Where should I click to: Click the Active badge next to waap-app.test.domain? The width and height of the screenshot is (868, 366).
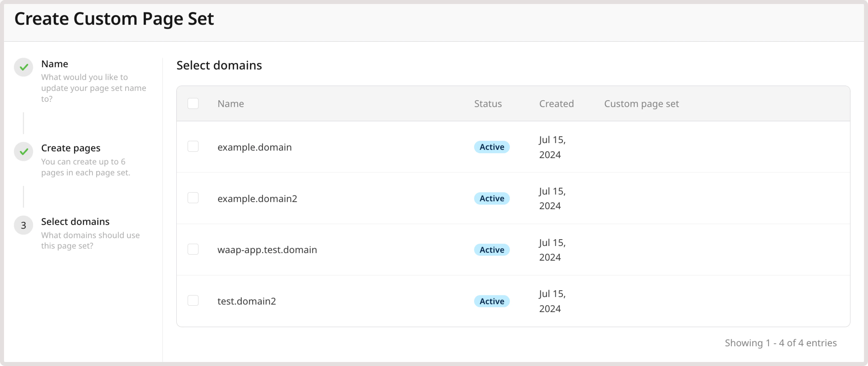point(491,249)
